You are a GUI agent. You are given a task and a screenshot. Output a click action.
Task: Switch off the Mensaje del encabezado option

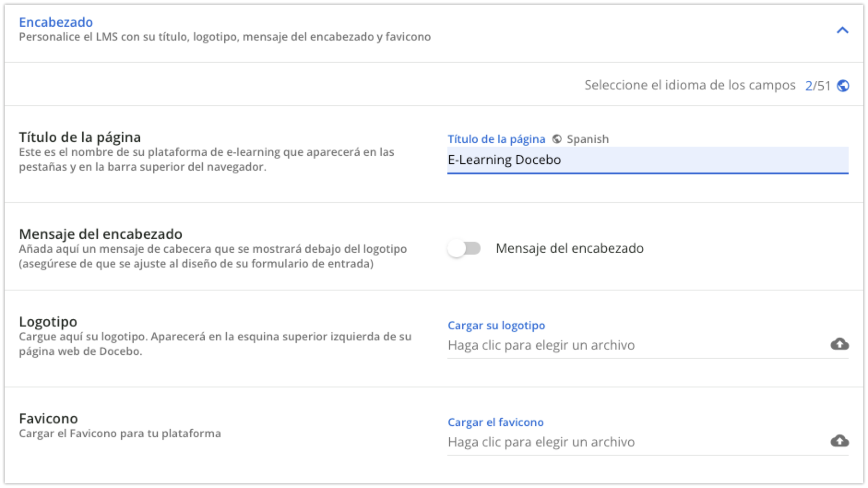pos(464,248)
